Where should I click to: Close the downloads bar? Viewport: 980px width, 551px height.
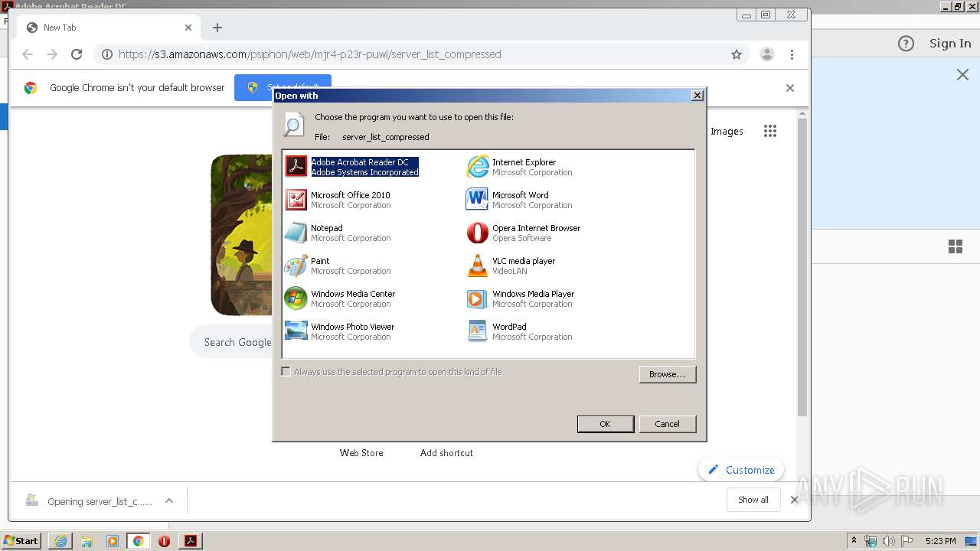pyautogui.click(x=794, y=500)
